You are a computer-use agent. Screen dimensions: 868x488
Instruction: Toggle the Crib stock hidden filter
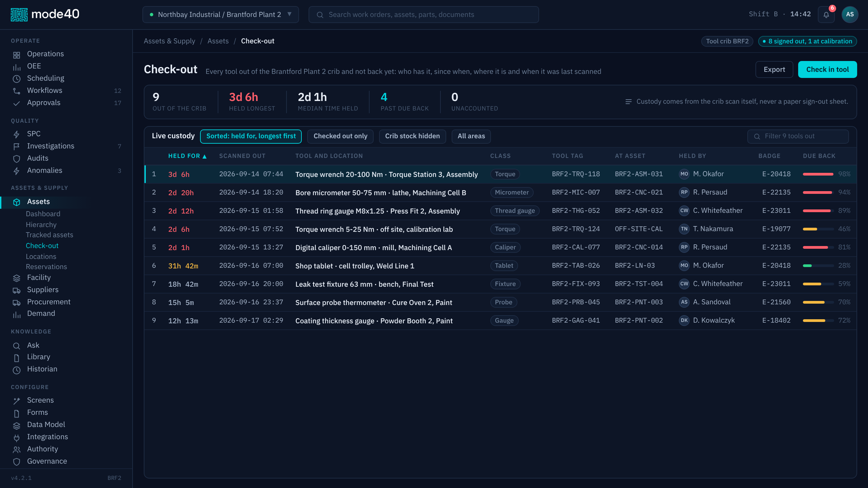(412, 136)
